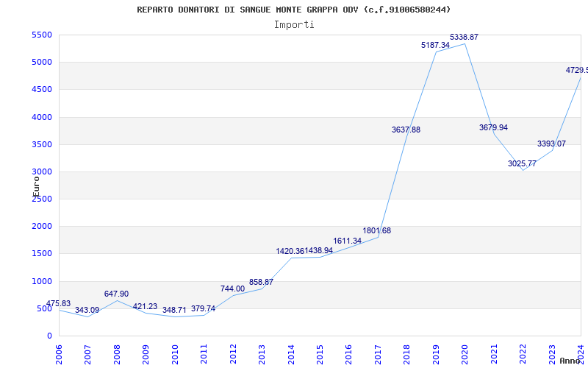Select data label 3393.07
The height and width of the screenshot is (368, 588).
coord(552,144)
